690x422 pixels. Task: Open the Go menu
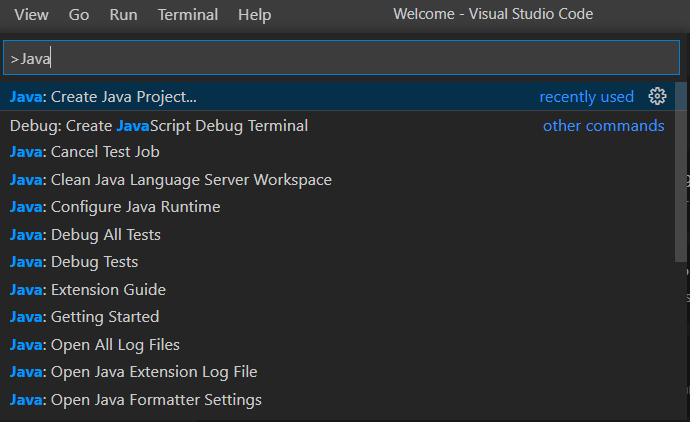tap(79, 15)
